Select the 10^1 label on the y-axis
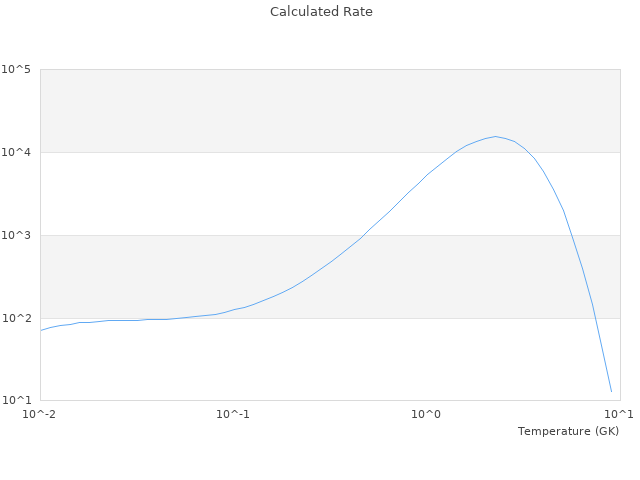640x480 pixels. coord(16,401)
